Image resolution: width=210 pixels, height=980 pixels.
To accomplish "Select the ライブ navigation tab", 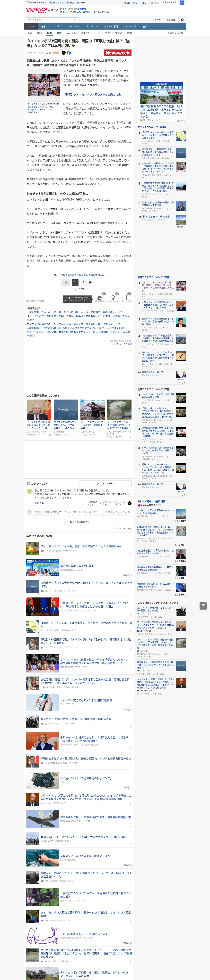I will tap(56, 27).
